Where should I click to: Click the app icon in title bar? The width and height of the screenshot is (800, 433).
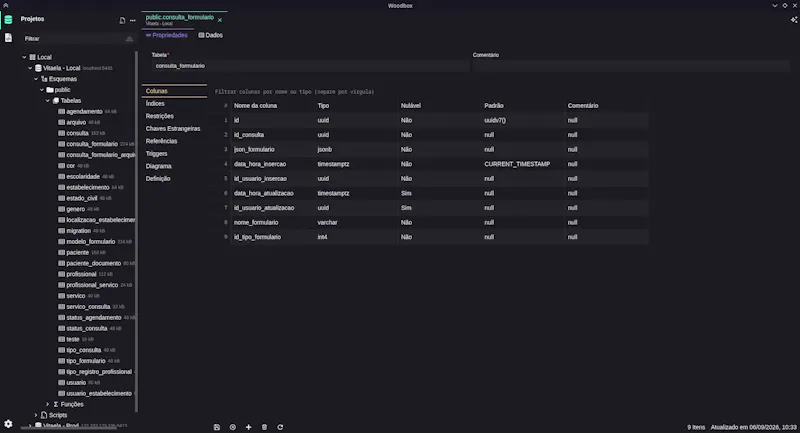pos(6,5)
